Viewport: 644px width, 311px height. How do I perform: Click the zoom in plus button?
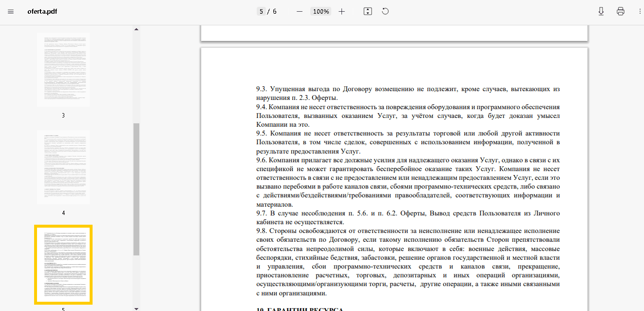point(341,11)
